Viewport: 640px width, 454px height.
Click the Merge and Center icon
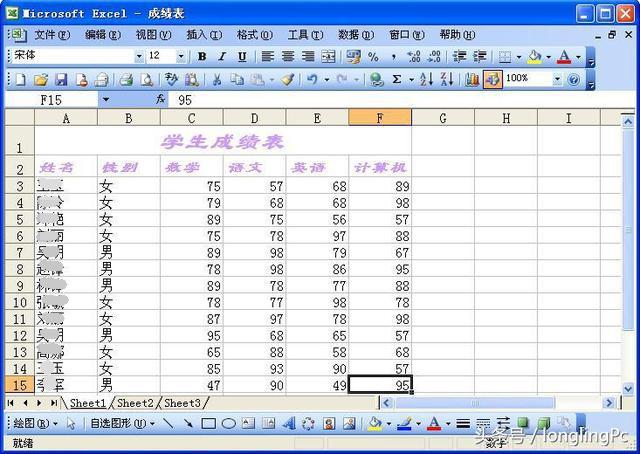pyautogui.click(x=328, y=56)
